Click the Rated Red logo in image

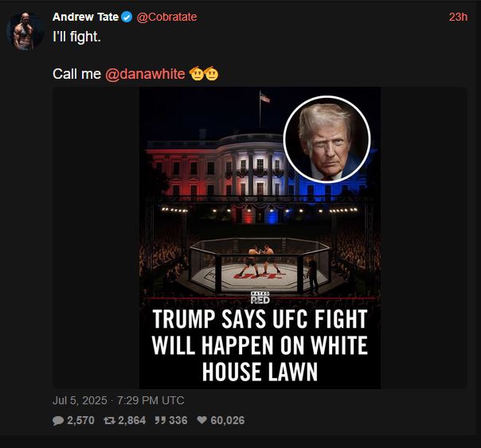(x=260, y=298)
